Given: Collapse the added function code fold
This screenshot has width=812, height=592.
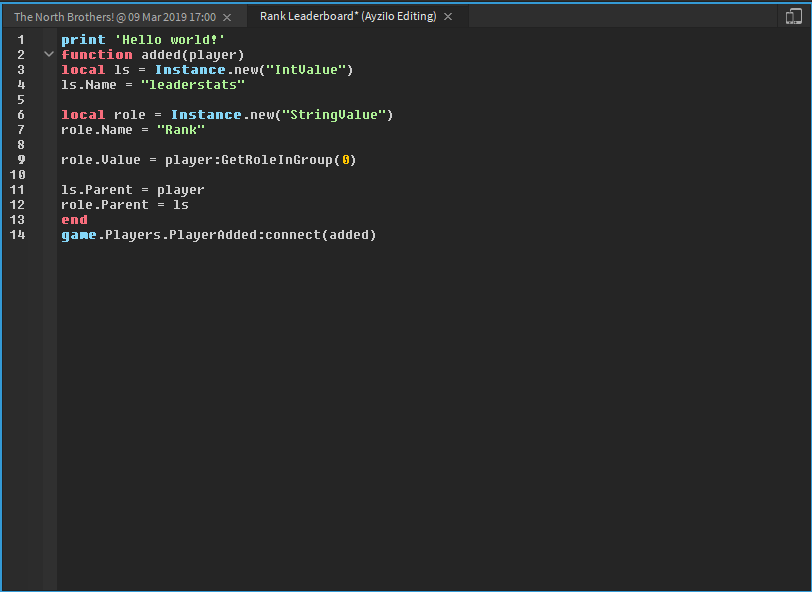Looking at the screenshot, I should pyautogui.click(x=48, y=54).
